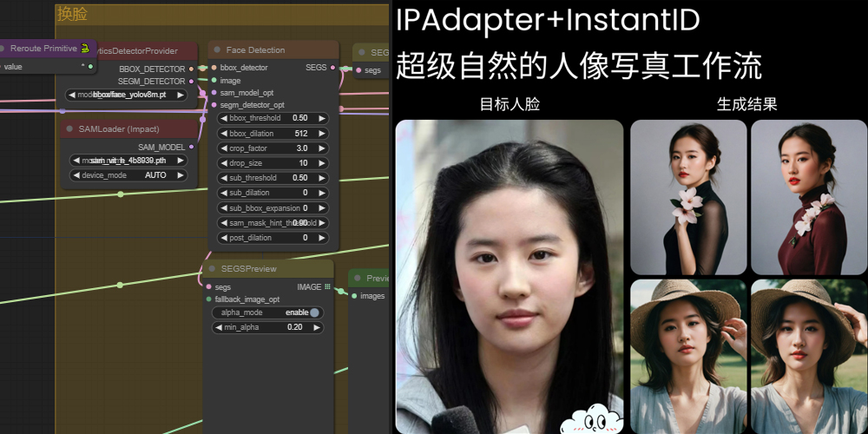
Task: Click the value output port on Reroute Primitive
Action: tap(90, 67)
